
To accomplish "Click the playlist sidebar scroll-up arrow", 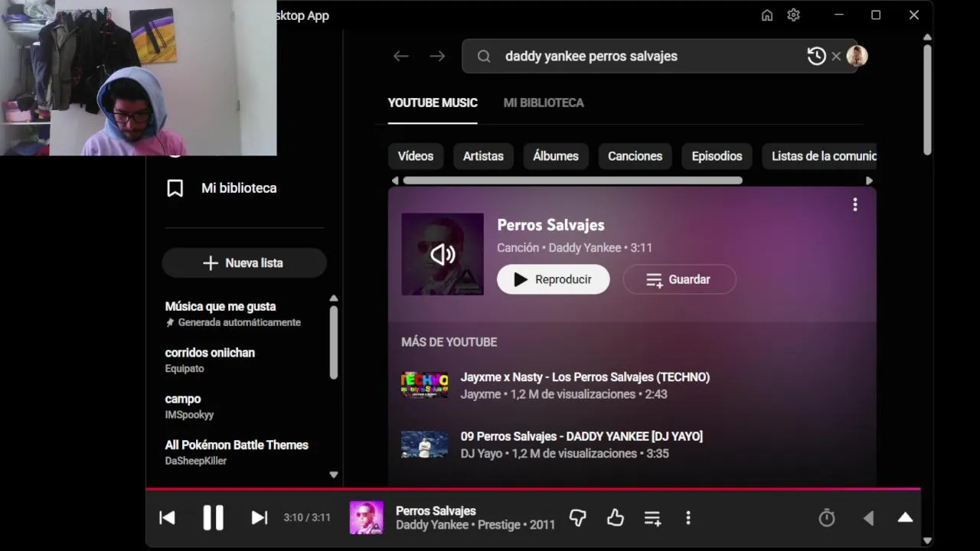I will point(334,298).
